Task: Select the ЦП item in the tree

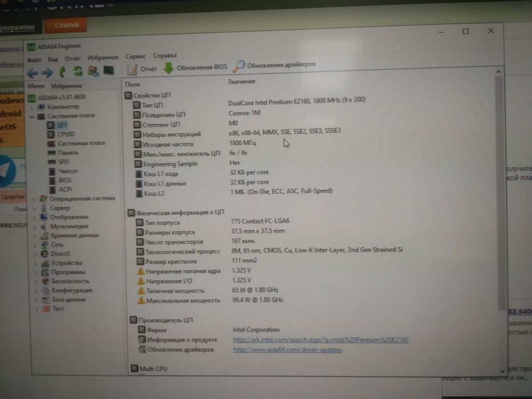Action: pos(56,125)
